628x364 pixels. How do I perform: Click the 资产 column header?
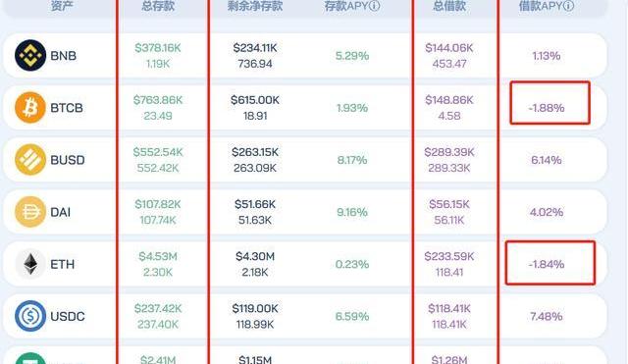point(62,6)
